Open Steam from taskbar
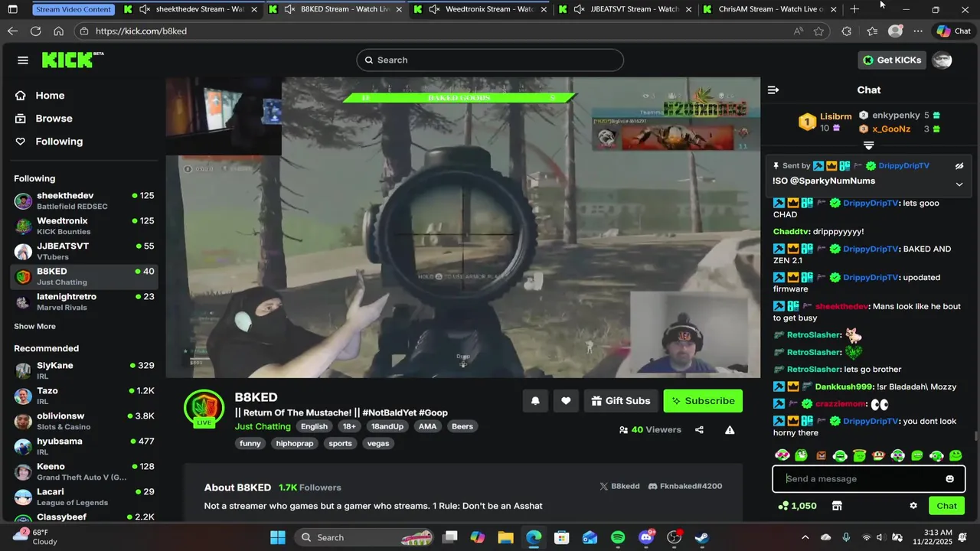 point(702,537)
